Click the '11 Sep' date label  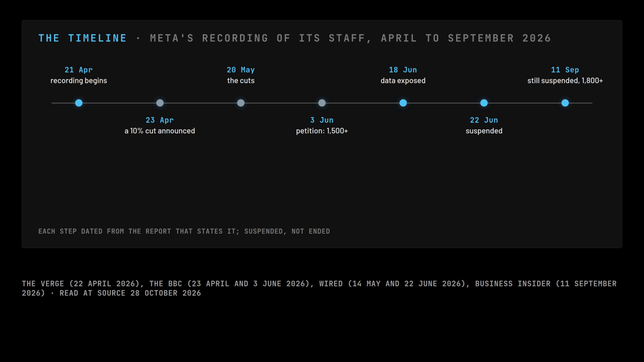click(565, 70)
